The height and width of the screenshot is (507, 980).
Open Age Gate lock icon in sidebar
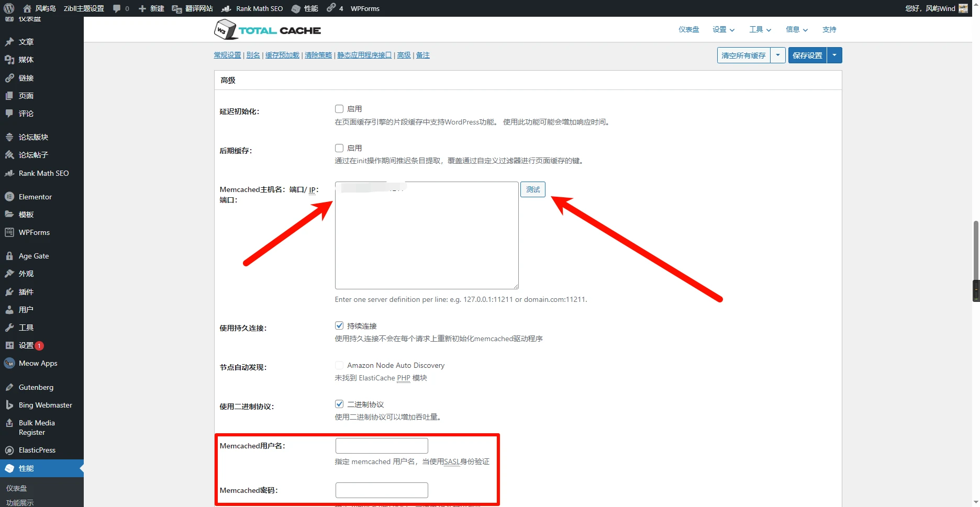tap(9, 256)
